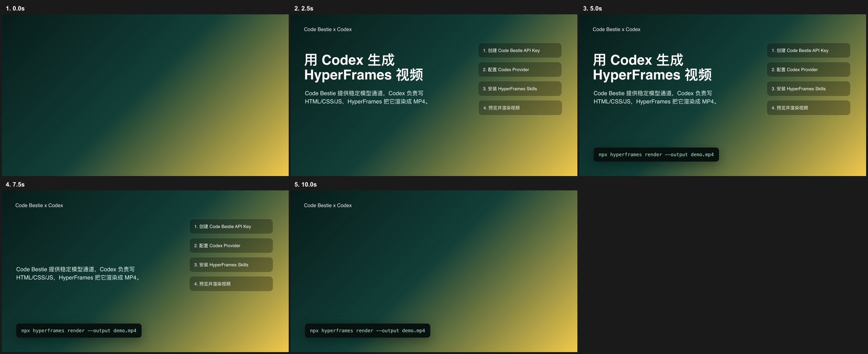868x354 pixels.
Task: Click the '用 Codex 生成 HyperFrames 视频' title in 5.0s frame
Action: coord(652,67)
